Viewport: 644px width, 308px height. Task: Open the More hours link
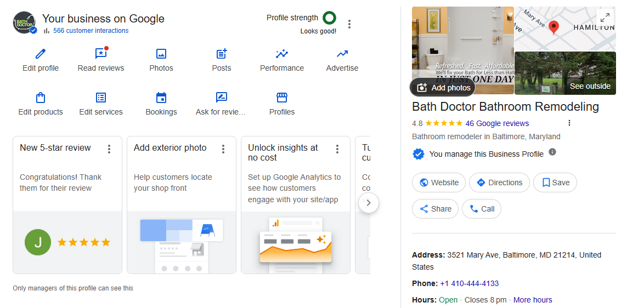(x=533, y=300)
